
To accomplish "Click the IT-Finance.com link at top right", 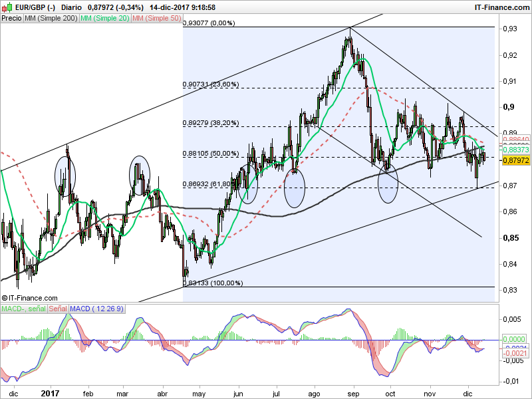I will 502,7.
